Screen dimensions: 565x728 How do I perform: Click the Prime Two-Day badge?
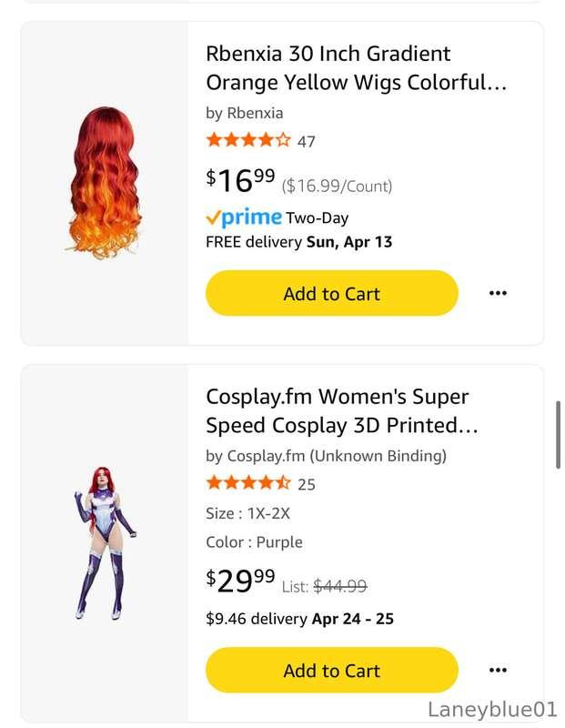click(x=277, y=217)
